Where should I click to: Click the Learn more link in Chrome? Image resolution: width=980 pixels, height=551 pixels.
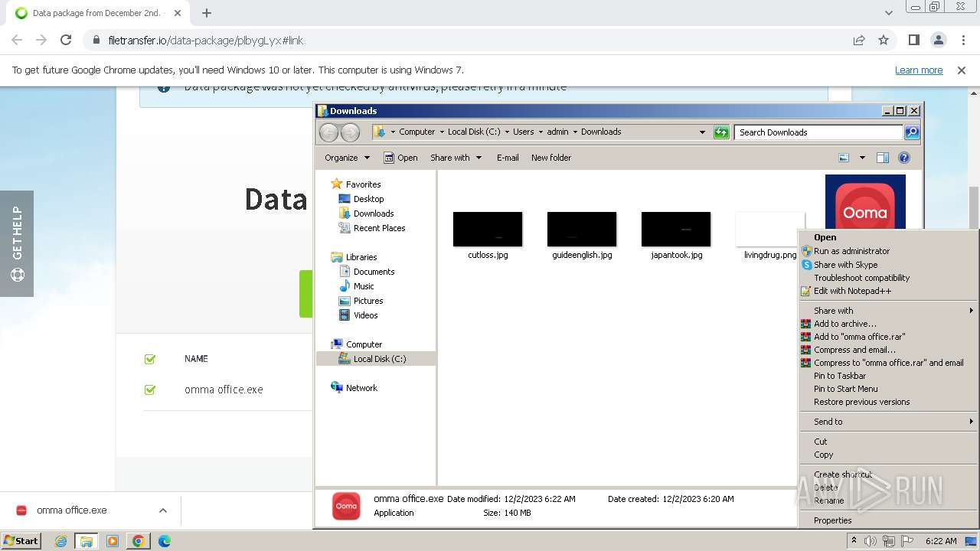(x=919, y=70)
